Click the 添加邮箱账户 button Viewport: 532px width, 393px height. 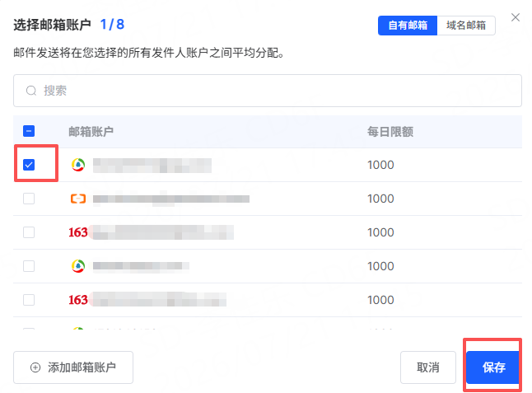[x=73, y=367]
